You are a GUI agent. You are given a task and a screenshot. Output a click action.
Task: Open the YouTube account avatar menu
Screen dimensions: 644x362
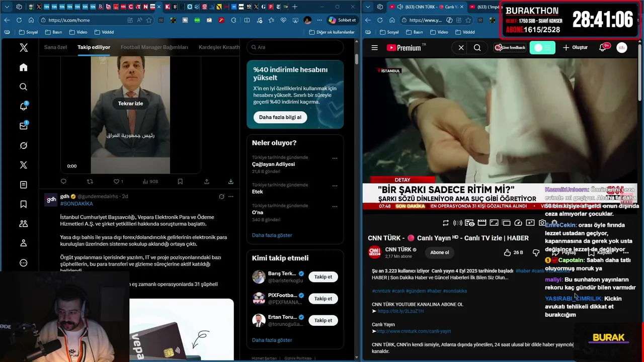(x=622, y=48)
